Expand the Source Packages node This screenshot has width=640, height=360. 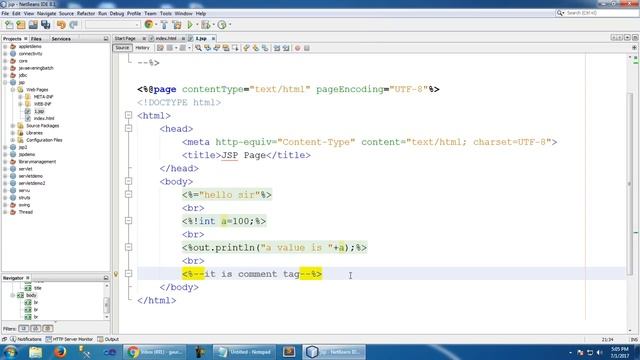click(x=13, y=126)
